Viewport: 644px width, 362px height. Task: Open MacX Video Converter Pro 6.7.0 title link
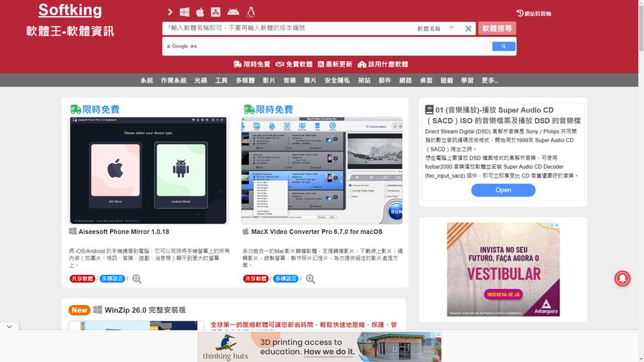tap(317, 231)
